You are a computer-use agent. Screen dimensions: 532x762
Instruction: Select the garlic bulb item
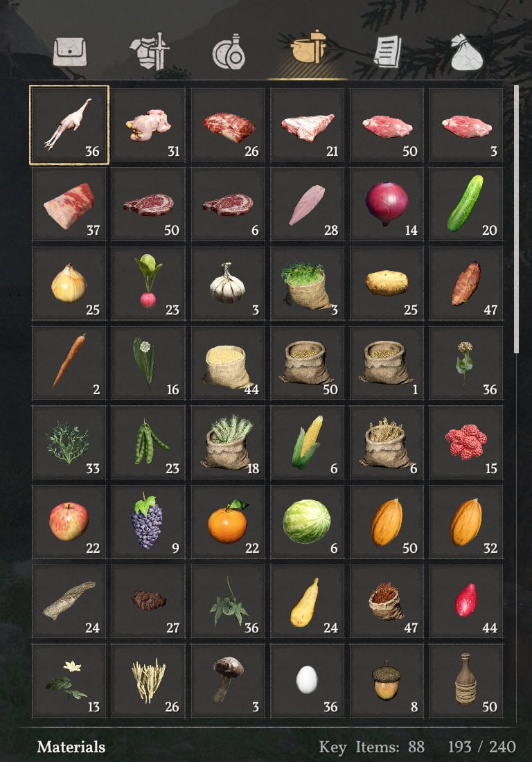click(228, 284)
